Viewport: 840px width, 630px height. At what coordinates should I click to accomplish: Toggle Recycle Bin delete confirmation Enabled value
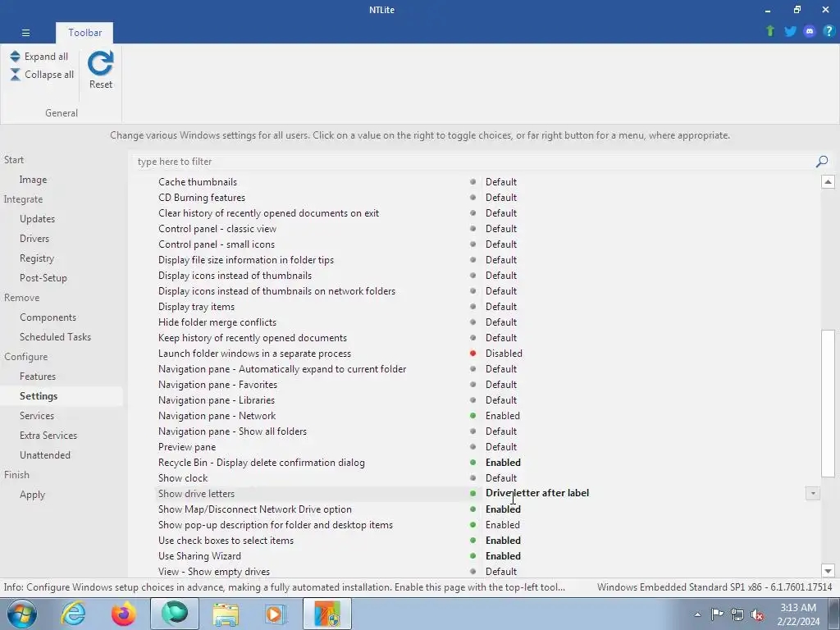point(503,463)
